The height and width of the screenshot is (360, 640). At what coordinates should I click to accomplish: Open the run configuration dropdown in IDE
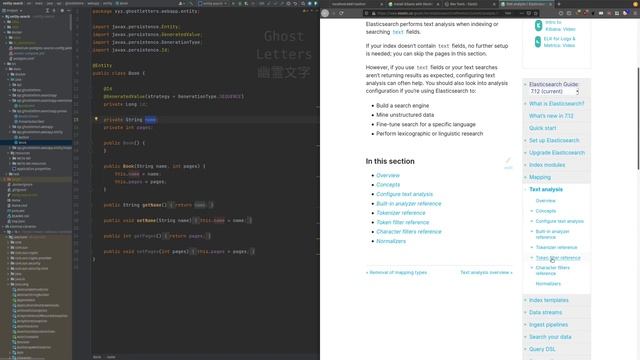click(214, 3)
